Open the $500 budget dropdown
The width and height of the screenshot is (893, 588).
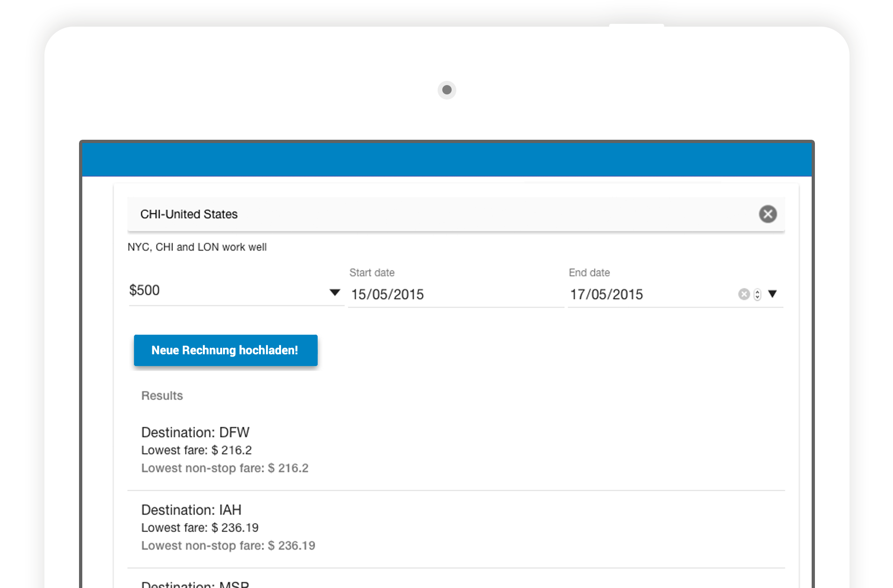pyautogui.click(x=236, y=291)
